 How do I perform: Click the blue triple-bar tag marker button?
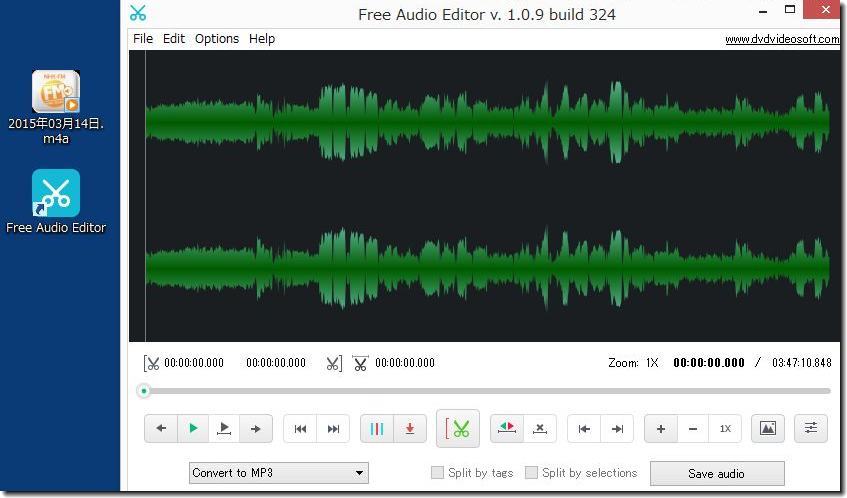click(x=377, y=429)
